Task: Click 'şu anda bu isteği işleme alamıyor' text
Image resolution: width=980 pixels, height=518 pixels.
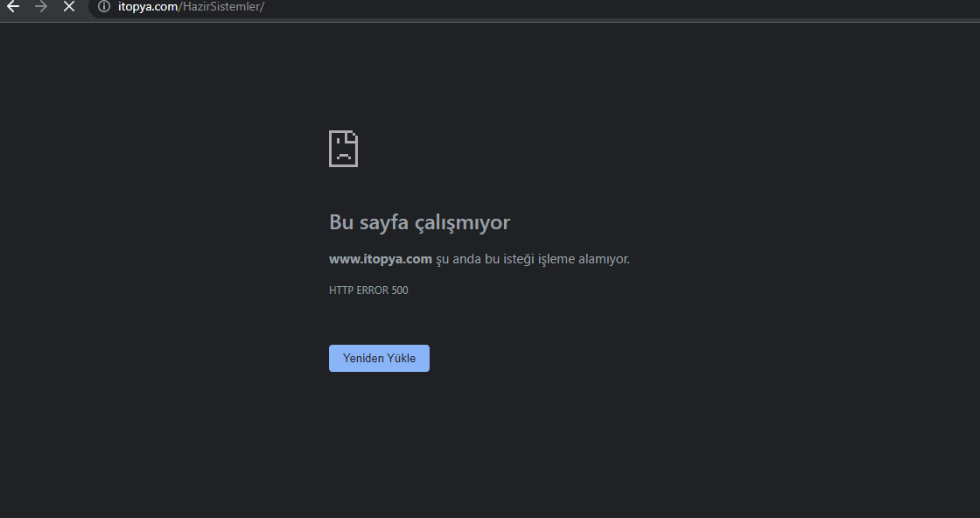Action: click(x=533, y=259)
